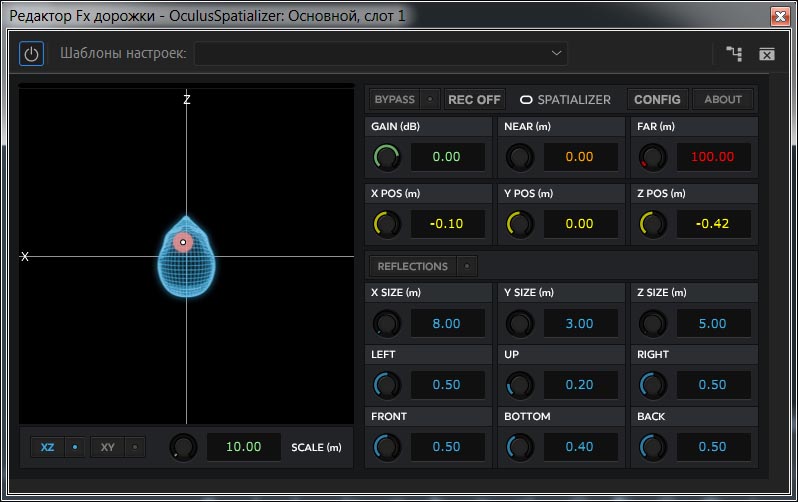
Task: Click the SCALE value field 10.00
Action: pyautogui.click(x=244, y=447)
